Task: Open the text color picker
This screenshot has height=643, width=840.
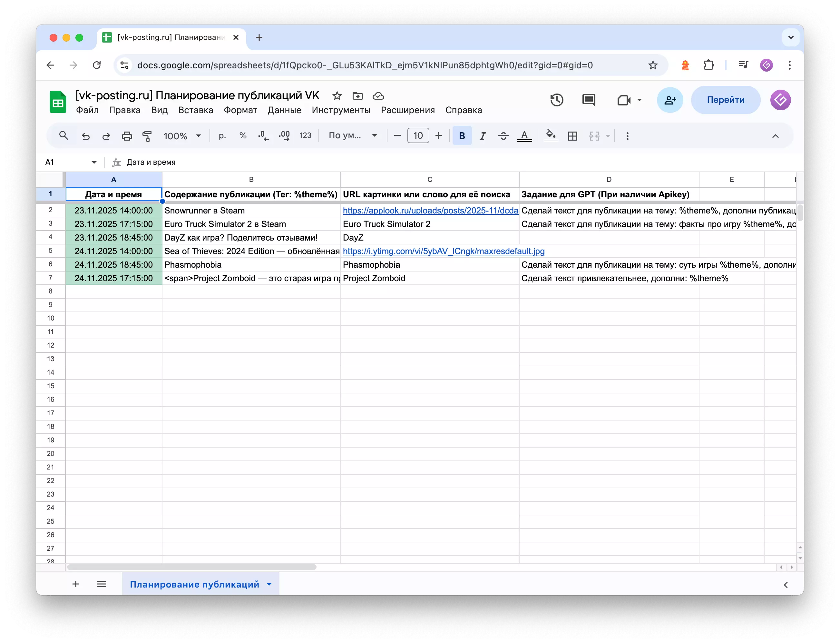Action: click(x=524, y=136)
